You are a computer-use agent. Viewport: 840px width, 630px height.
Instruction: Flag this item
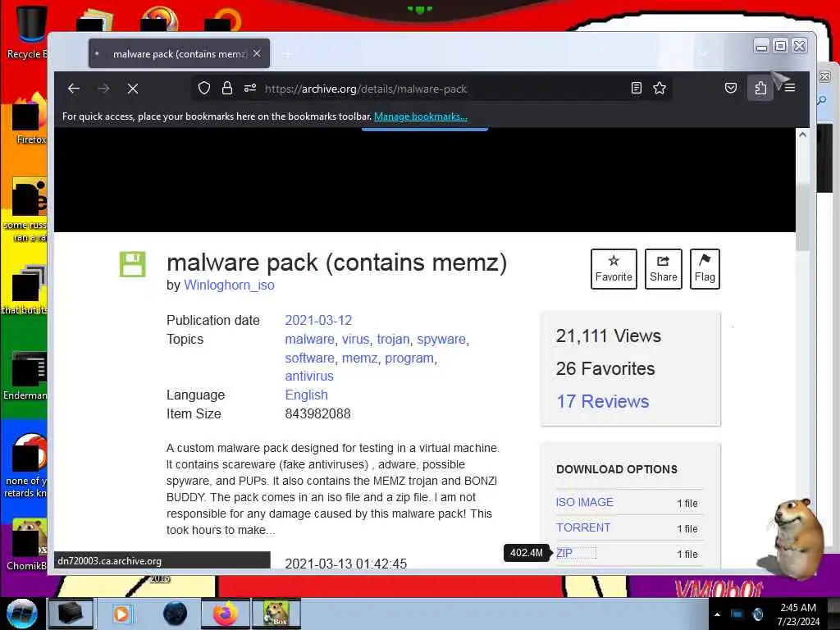pos(705,269)
